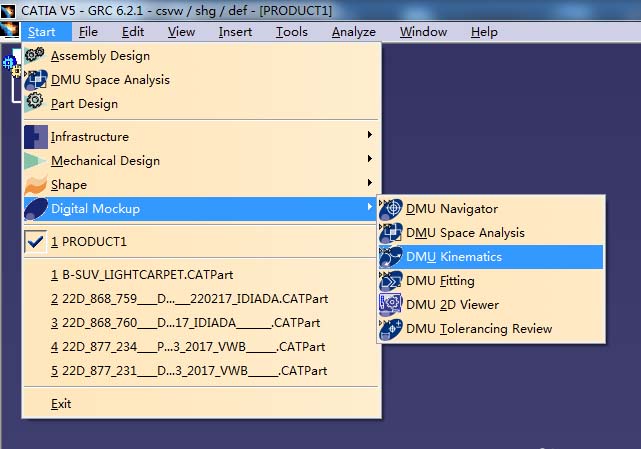Screen dimensions: 641x449
Task: Choose DMU 2D Viewer entry
Action: coord(491,305)
